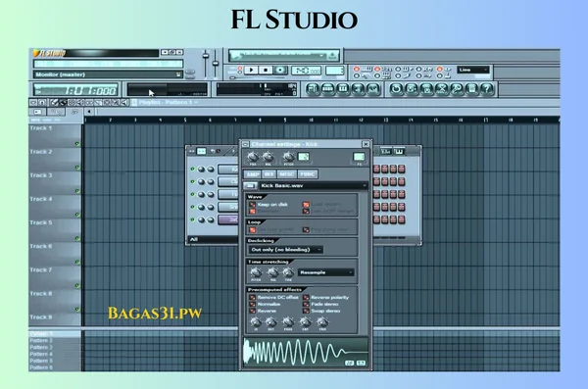The height and width of the screenshot is (389, 588).
Task: Click the third round shortcut button with vertical bars
Action: [x=343, y=89]
